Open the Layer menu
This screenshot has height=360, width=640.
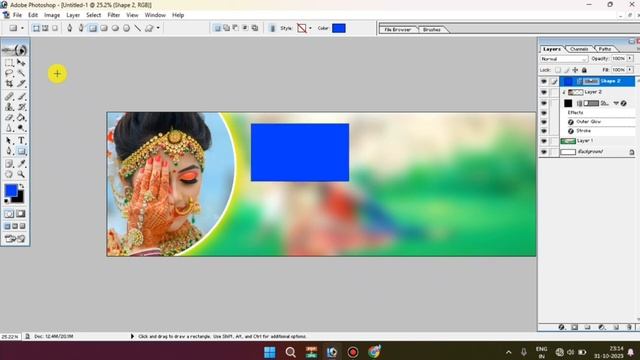pos(73,15)
